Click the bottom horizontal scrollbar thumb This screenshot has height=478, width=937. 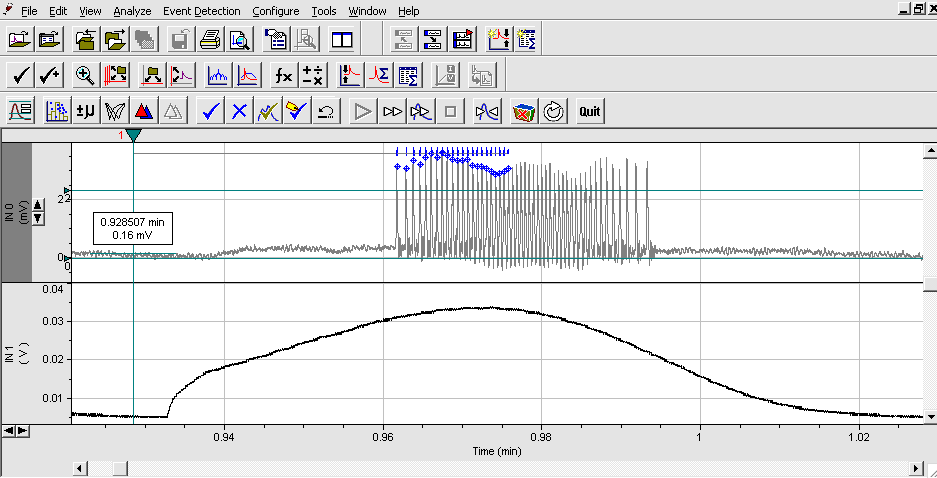coord(119,468)
